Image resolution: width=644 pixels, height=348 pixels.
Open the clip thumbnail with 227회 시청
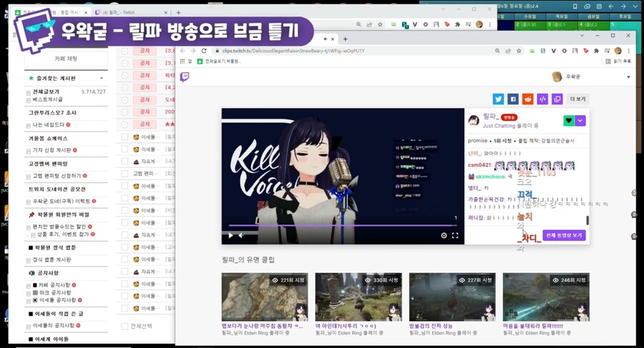click(x=453, y=297)
